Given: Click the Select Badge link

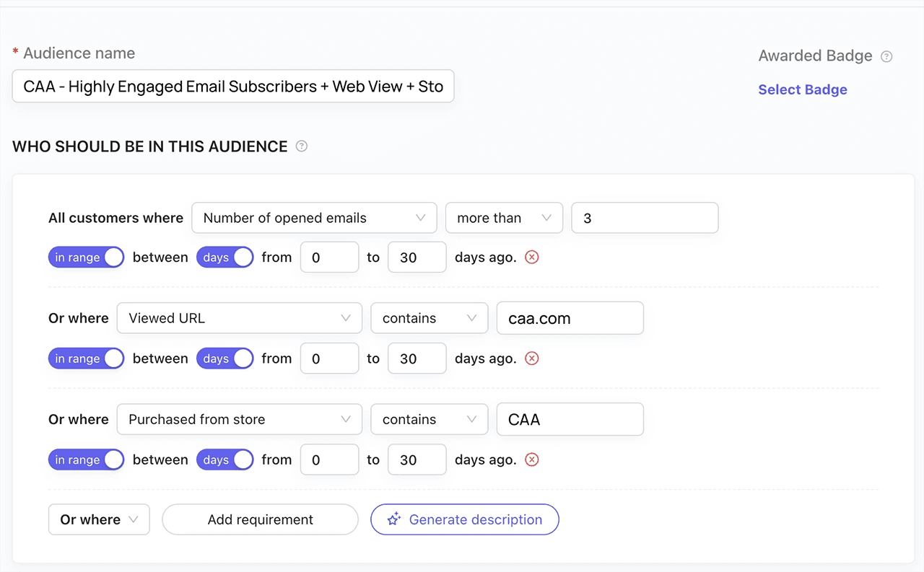Looking at the screenshot, I should [x=802, y=89].
